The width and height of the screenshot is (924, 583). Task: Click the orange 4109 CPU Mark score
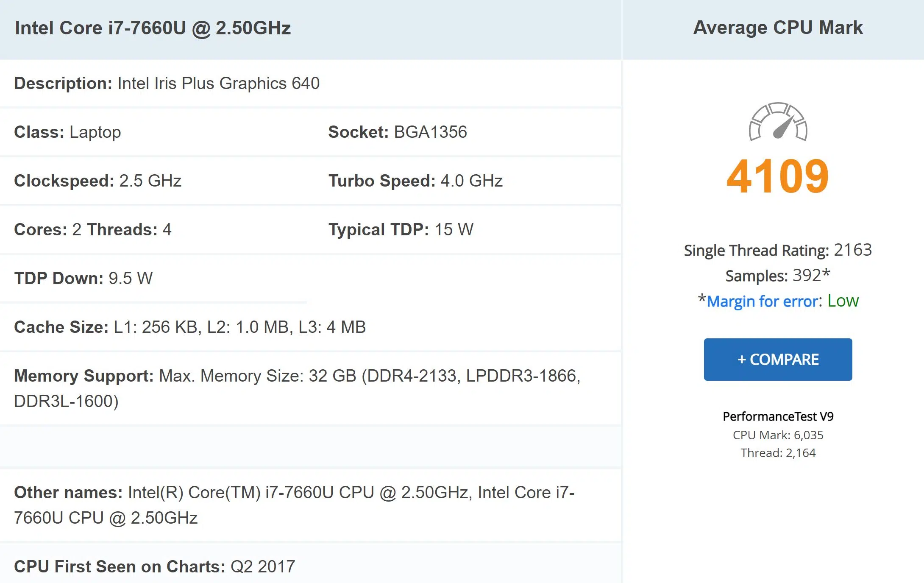tap(778, 176)
